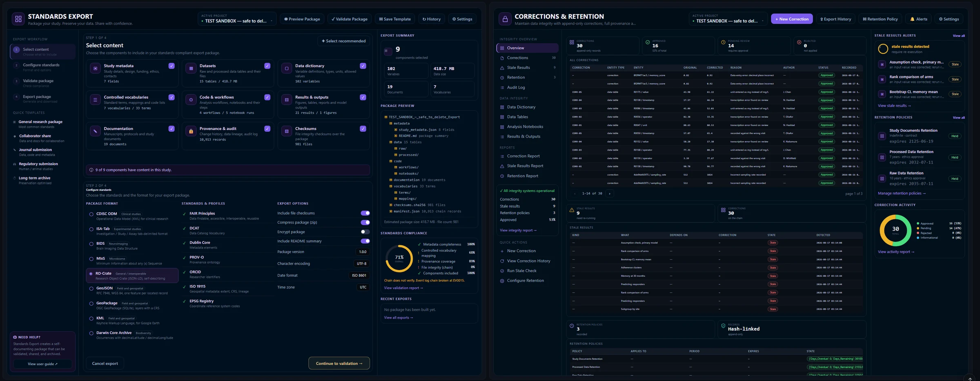
Task: Click the Approved stat checkmark icon
Action: [647, 42]
